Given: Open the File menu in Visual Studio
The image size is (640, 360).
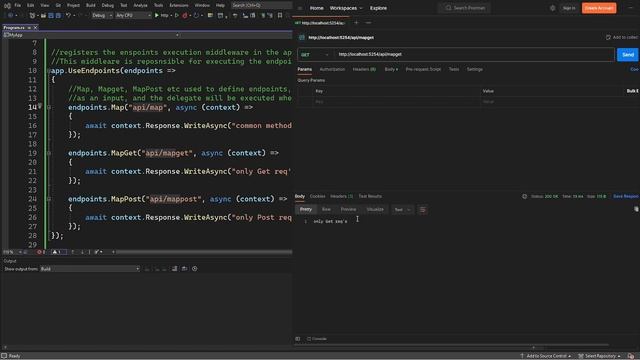Looking at the screenshot, I should 18,5.
